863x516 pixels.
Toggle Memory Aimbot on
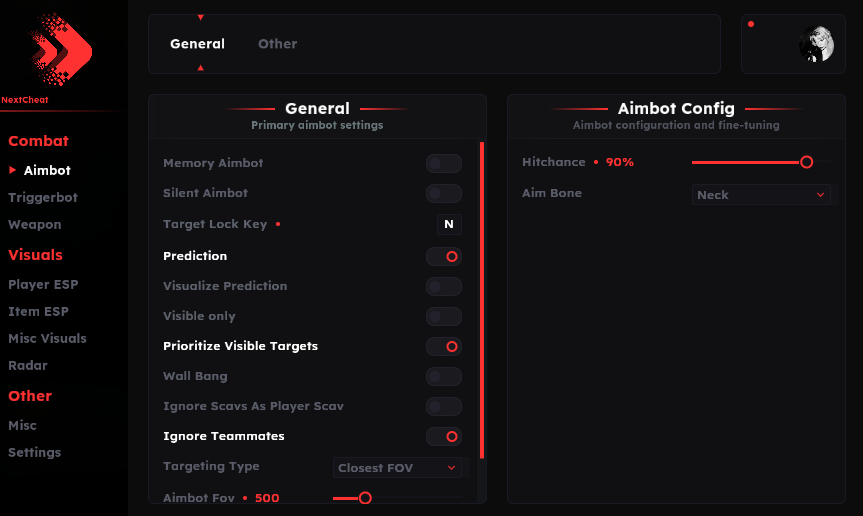coord(444,164)
